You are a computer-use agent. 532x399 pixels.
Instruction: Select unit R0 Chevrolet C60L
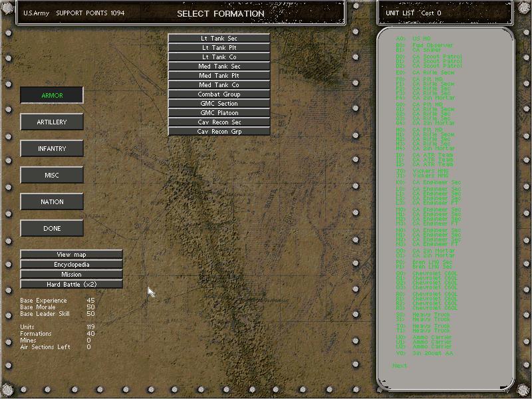coord(427,295)
